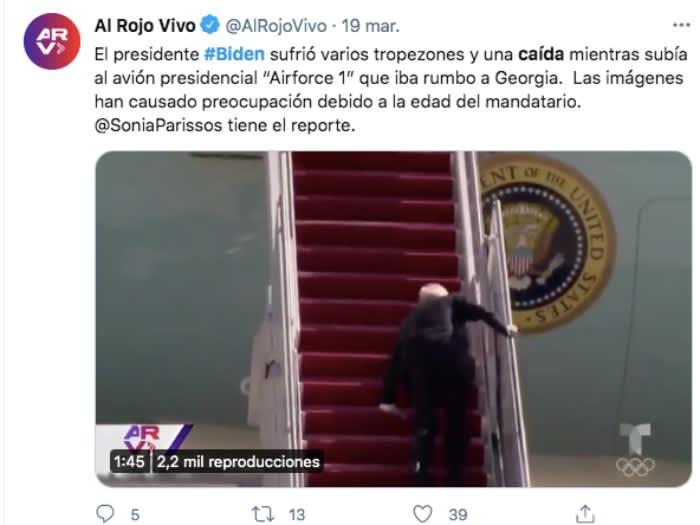Open the Al Rojo Vivo profile avatar
Image resolution: width=700 pixels, height=525 pixels.
[x=52, y=41]
